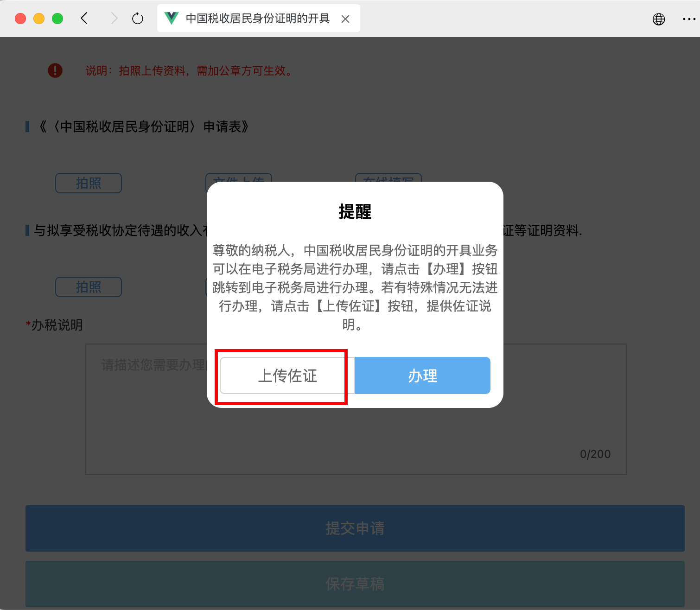This screenshot has width=700, height=610.
Task: Click 拍照 under the 申请表 section
Action: pos(89,183)
